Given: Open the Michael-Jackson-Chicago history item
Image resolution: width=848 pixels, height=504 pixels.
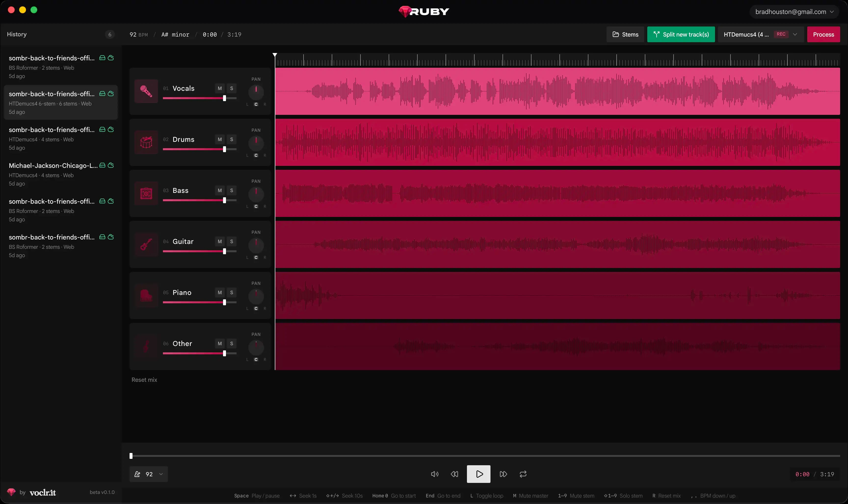Looking at the screenshot, I should (61, 174).
